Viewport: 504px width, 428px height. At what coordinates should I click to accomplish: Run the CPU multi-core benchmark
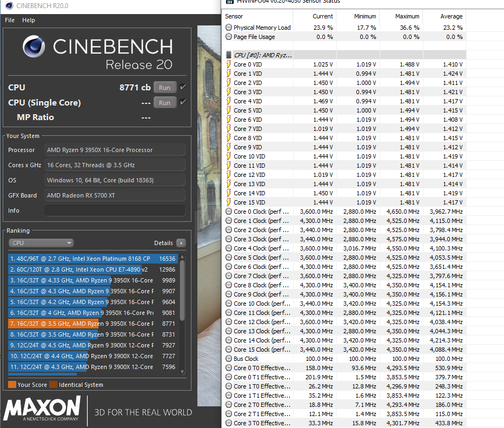coord(164,88)
